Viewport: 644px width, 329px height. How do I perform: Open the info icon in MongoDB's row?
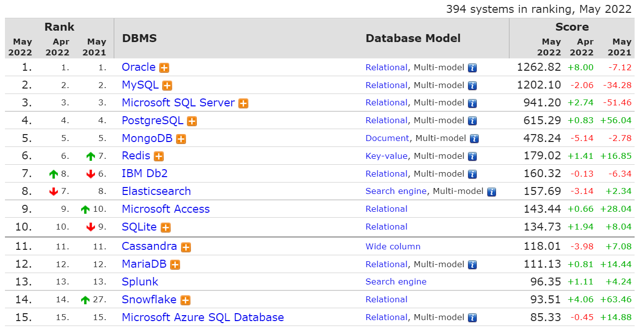pyautogui.click(x=474, y=139)
